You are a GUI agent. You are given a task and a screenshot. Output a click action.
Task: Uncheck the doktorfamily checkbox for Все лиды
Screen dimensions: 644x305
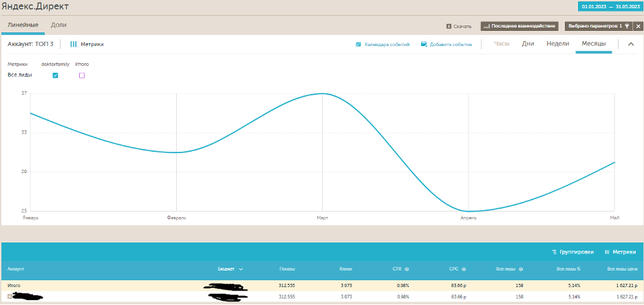pos(56,75)
